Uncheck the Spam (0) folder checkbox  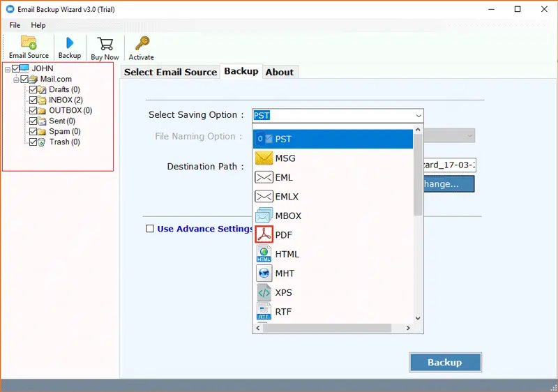(33, 132)
